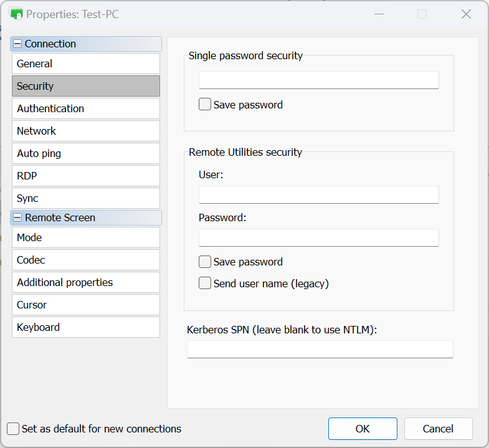Collapse the Connection section
This screenshot has height=448, width=489.
point(17,44)
